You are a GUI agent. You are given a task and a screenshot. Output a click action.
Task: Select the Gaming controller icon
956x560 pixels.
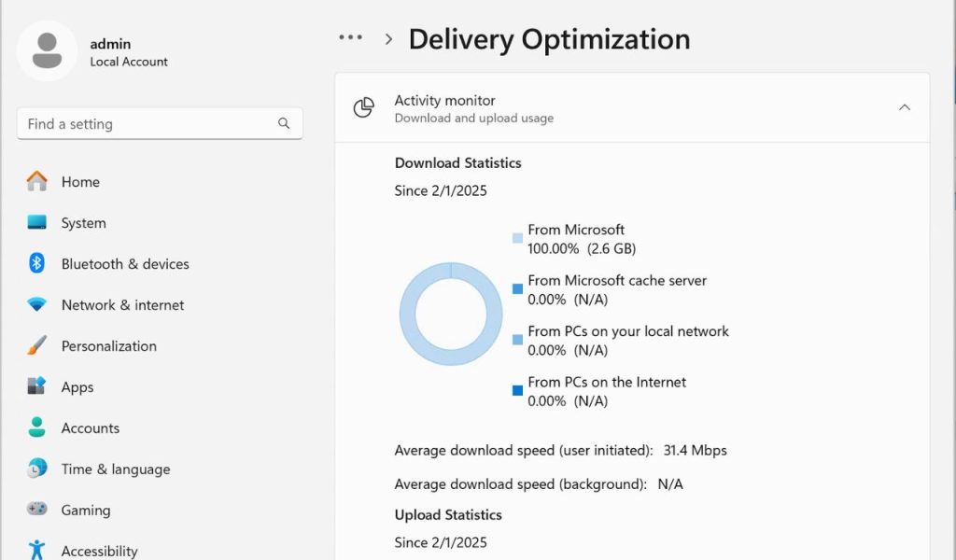tap(35, 510)
